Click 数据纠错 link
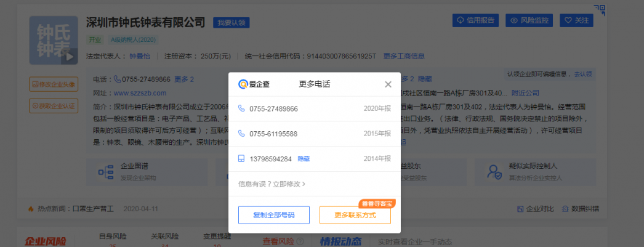 coord(581,209)
